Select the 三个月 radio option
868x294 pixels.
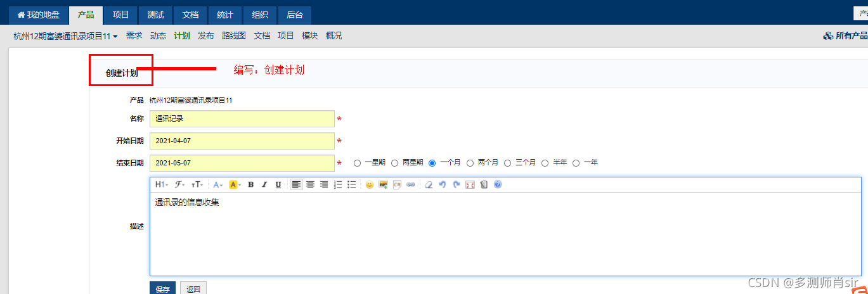click(508, 163)
